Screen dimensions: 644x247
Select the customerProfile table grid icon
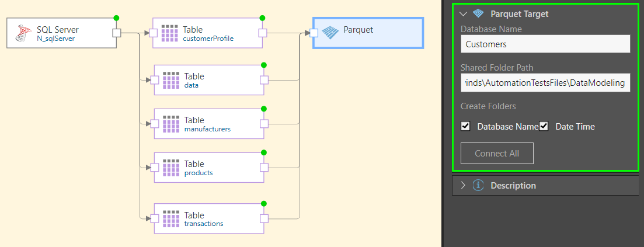tap(169, 33)
